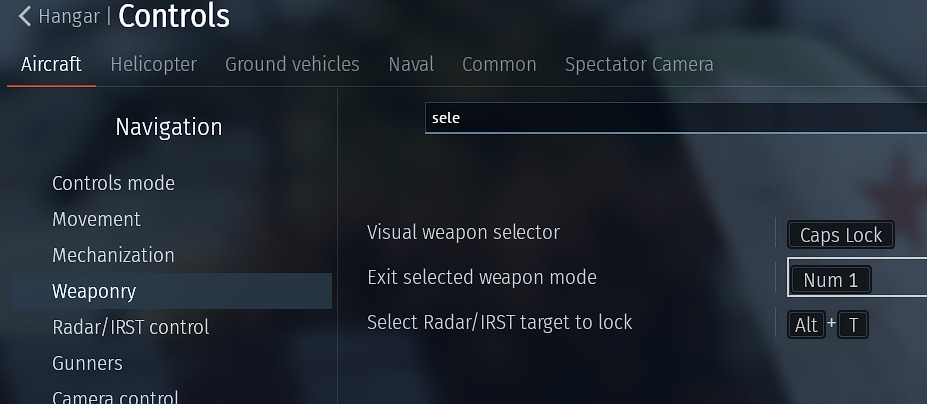Go to Radar/IRST control section
The height and width of the screenshot is (404, 927).
point(130,327)
